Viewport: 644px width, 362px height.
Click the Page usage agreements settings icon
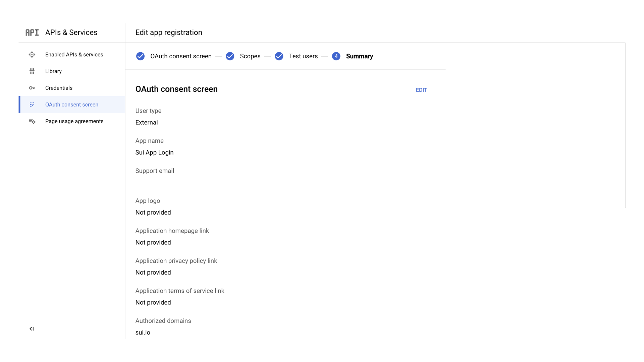coord(32,121)
